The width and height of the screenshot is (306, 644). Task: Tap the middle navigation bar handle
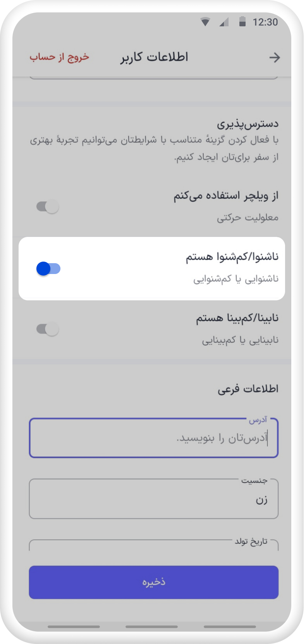(x=152, y=626)
